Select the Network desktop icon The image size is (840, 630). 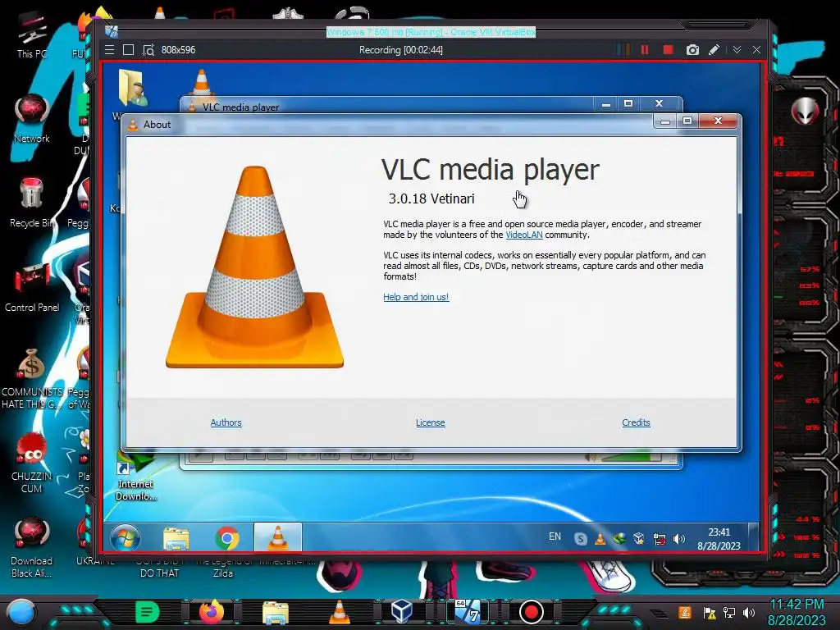point(32,119)
